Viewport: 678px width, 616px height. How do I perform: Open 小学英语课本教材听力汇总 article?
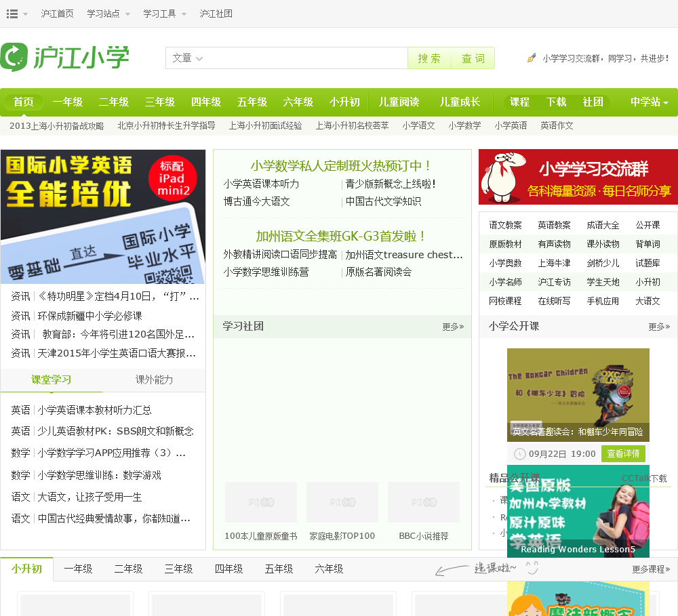(x=94, y=410)
